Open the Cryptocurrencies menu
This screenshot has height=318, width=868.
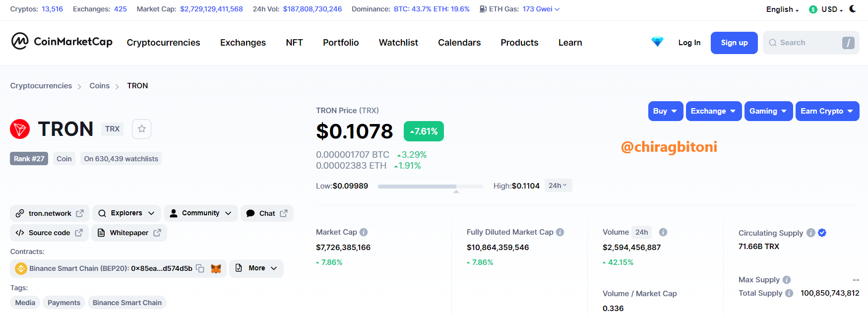point(163,43)
